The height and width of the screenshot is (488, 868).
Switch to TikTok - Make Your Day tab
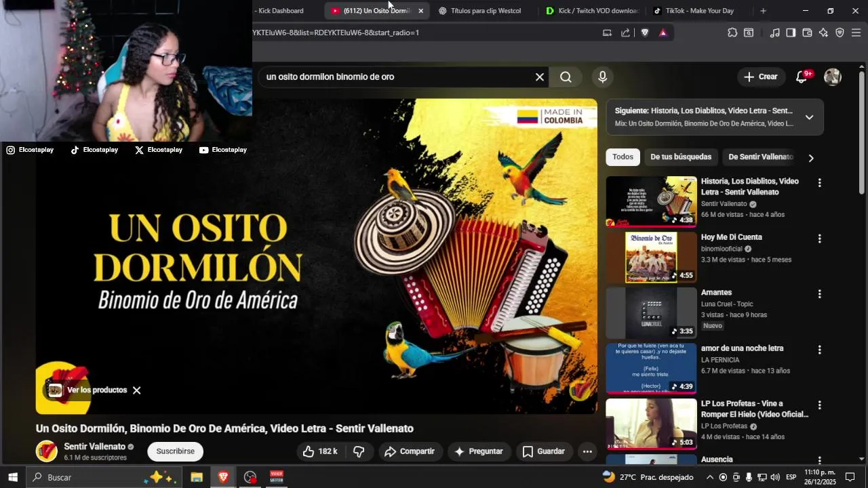[x=698, y=11]
